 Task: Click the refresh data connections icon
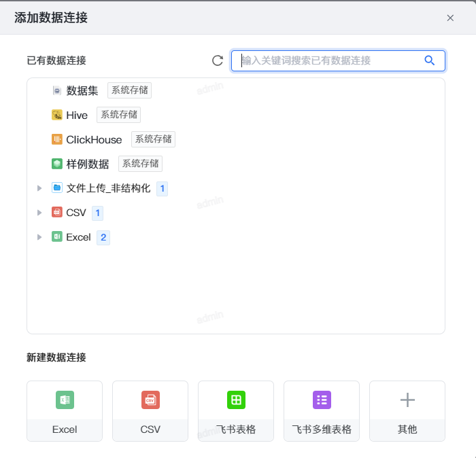[218, 60]
